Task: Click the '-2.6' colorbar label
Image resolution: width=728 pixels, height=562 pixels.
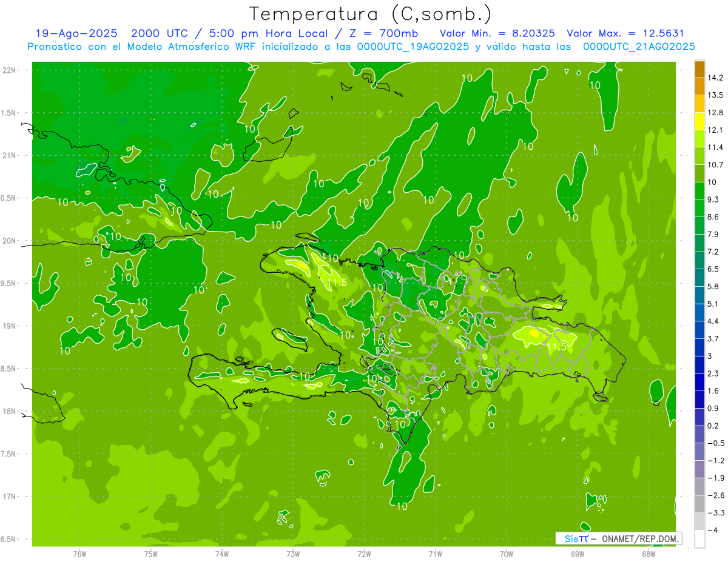Action: point(715,495)
